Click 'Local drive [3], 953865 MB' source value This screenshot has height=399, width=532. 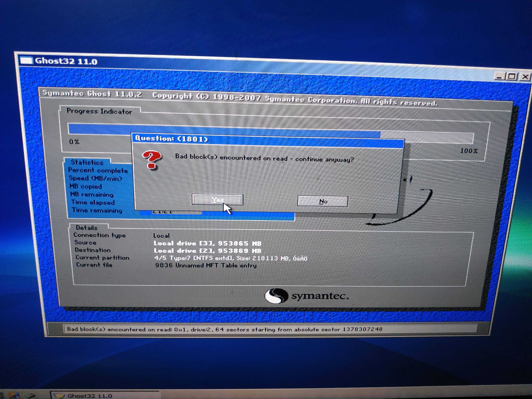click(207, 243)
